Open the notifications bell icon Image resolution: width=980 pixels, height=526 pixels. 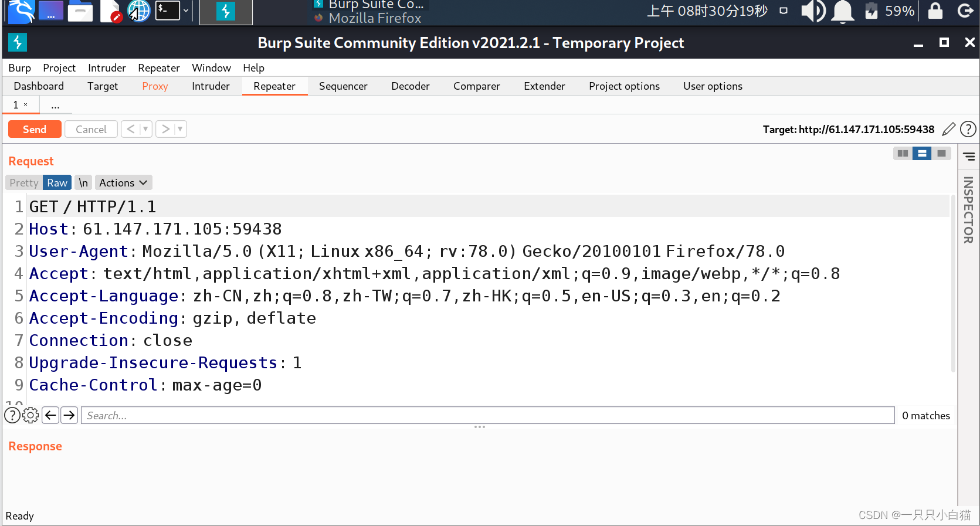(x=843, y=12)
